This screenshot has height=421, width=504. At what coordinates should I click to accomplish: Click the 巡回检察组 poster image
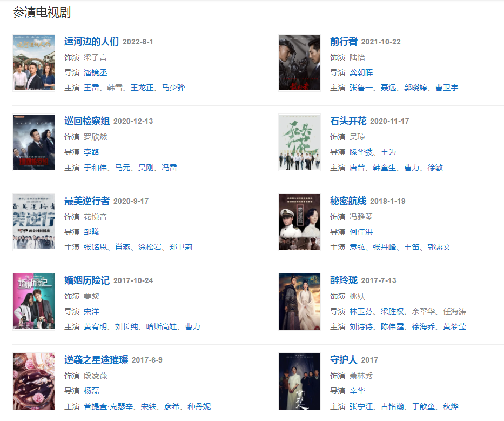coord(33,142)
